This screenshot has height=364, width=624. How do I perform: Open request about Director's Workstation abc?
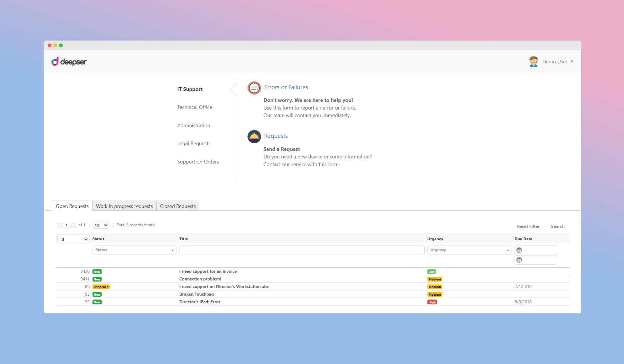point(224,287)
